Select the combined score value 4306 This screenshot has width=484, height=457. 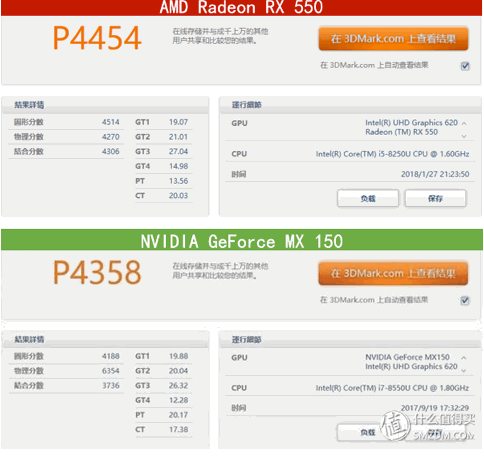point(111,151)
